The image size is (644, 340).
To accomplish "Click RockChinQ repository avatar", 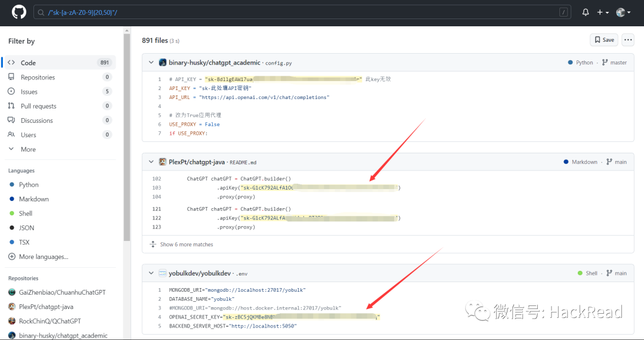I will (12, 321).
